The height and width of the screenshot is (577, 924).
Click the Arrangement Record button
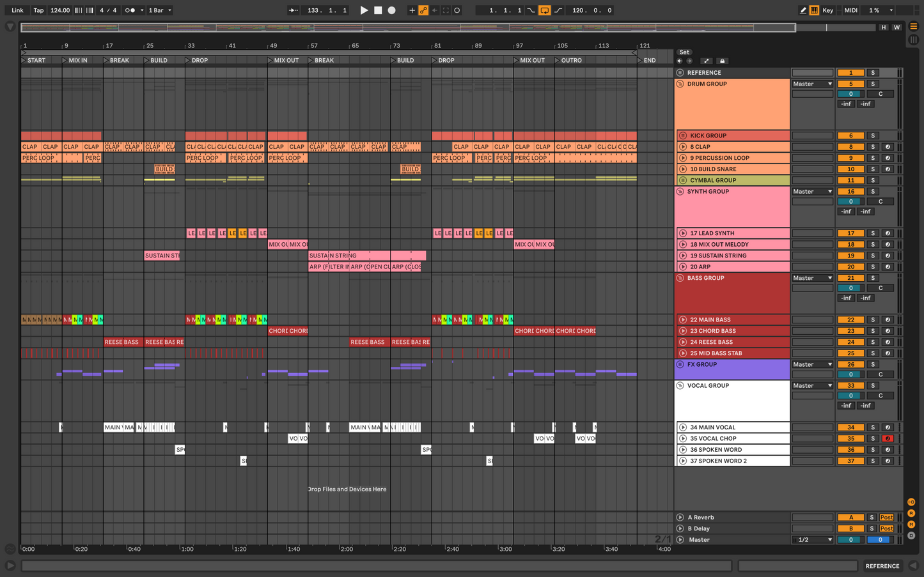392,10
